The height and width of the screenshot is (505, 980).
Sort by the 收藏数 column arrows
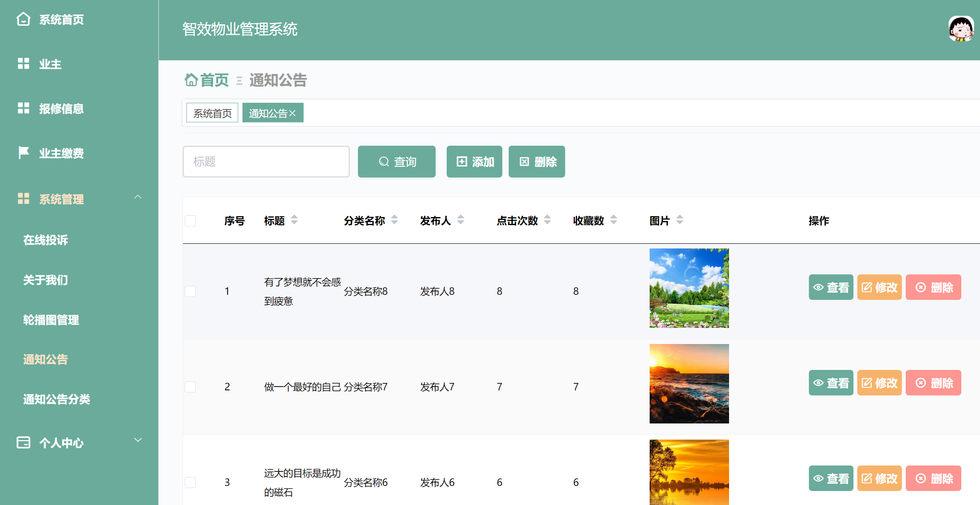tap(614, 220)
